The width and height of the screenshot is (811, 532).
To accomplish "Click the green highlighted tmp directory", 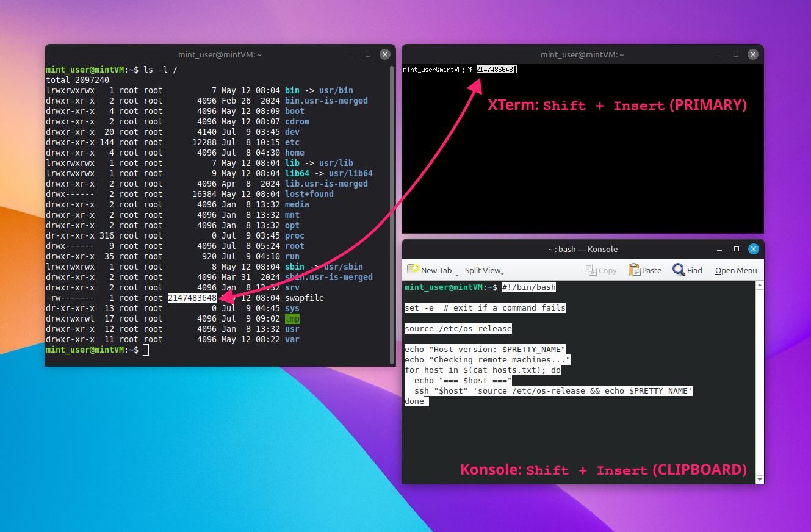I will tap(292, 318).
